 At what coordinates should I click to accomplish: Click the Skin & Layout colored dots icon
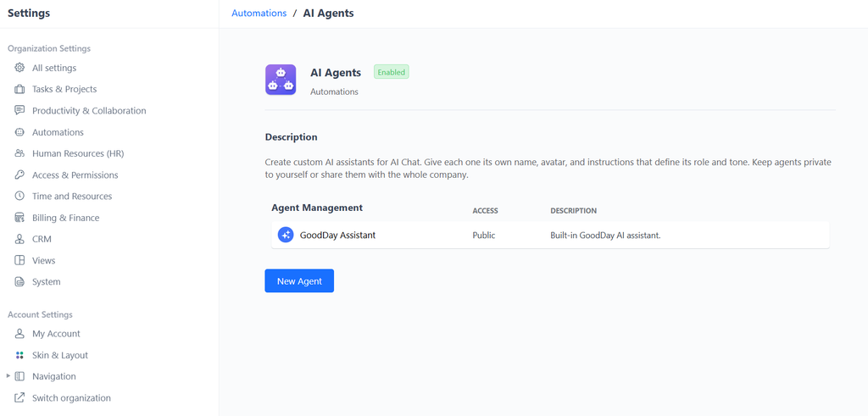[19, 355]
